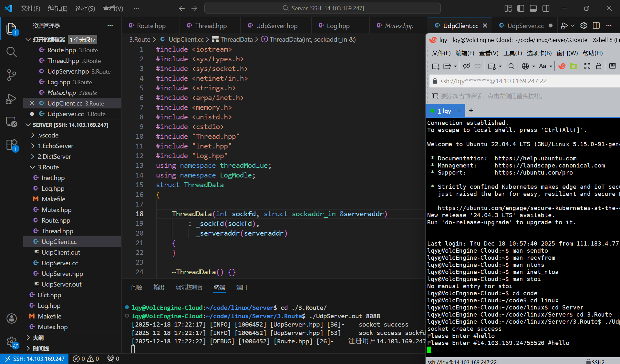This screenshot has width=620, height=364.
Task: Open Run and Debug view
Action: [12, 99]
